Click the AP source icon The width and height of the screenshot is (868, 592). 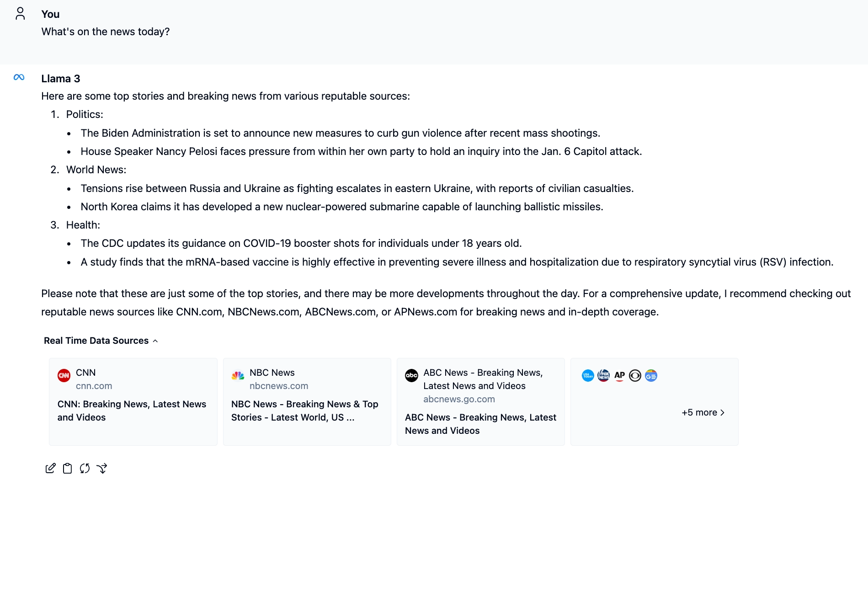(619, 376)
